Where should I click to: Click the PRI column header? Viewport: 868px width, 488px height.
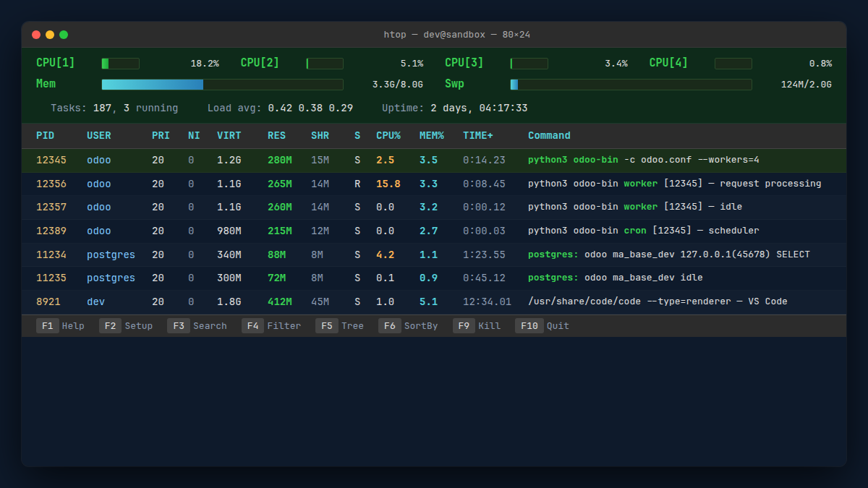pos(161,136)
